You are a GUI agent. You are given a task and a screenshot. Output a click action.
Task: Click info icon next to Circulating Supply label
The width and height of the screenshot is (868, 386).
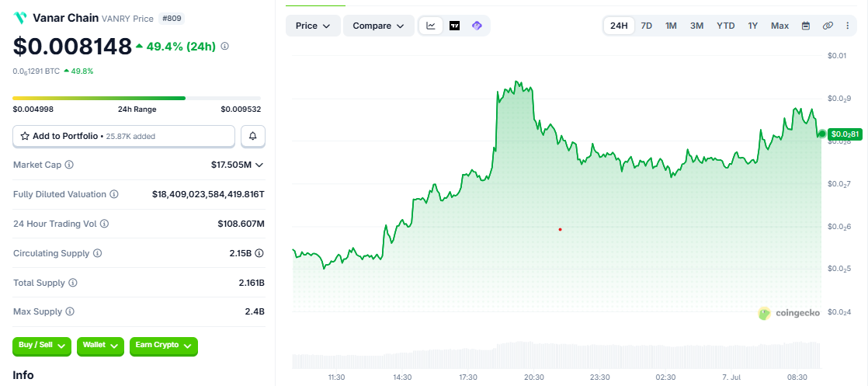point(97,253)
